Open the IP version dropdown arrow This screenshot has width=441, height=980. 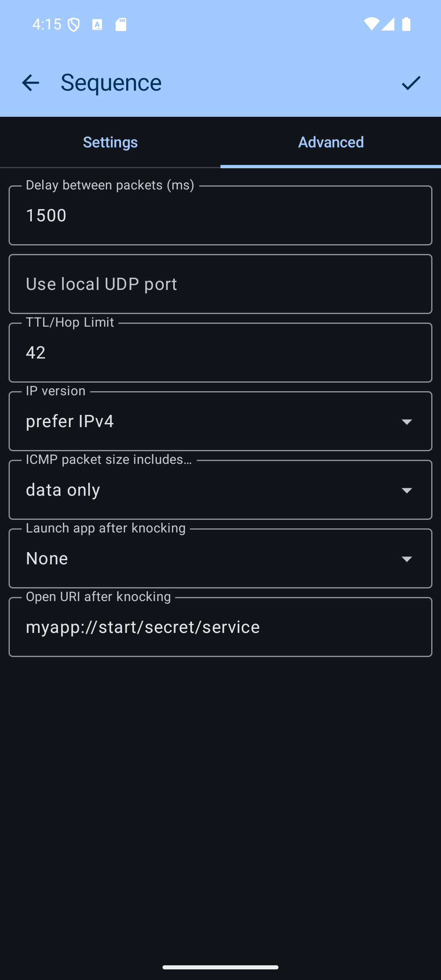pos(407,421)
